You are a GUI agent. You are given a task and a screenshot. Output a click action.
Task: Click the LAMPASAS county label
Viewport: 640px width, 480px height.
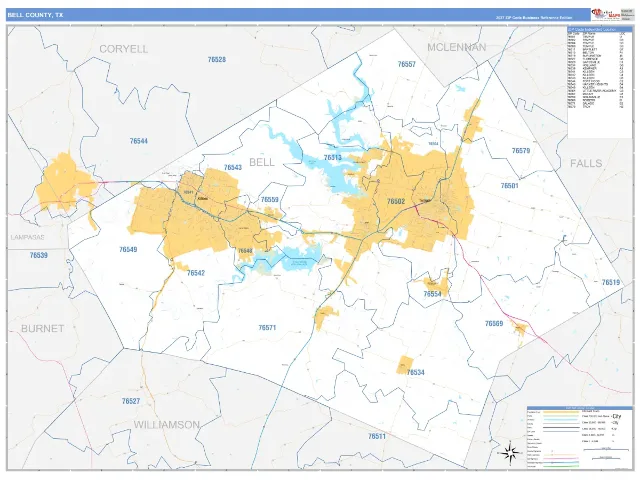pyautogui.click(x=27, y=238)
